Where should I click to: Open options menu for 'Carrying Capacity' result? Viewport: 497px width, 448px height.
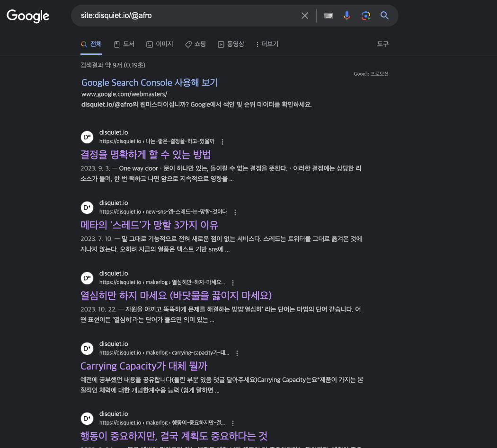237,353
